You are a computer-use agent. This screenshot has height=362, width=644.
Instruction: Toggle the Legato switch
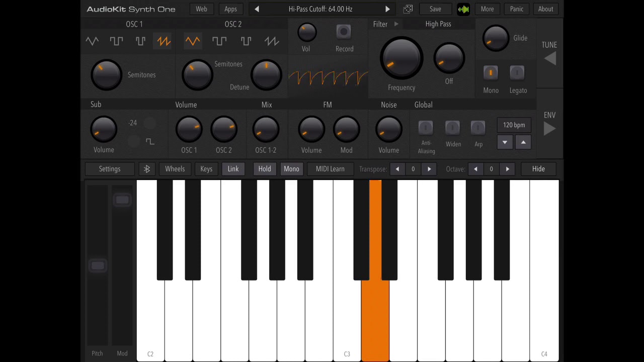coord(517,73)
